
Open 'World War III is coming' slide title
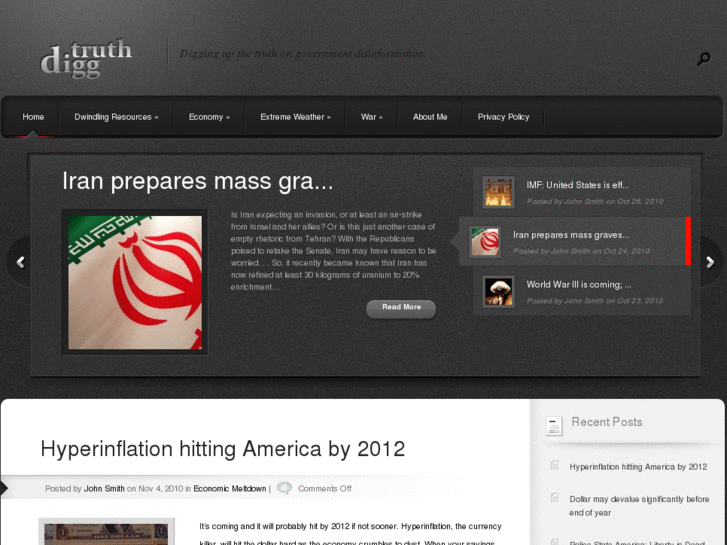(x=579, y=284)
